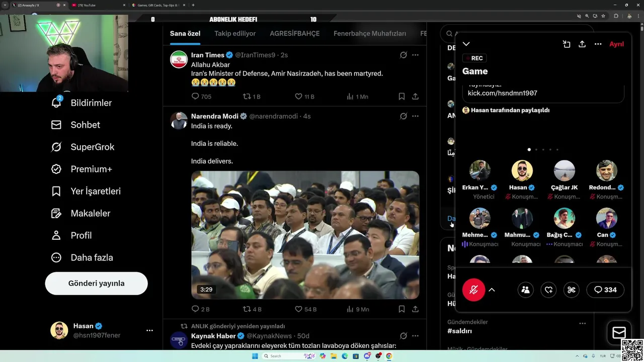Open Space participants people icon
The width and height of the screenshot is (644, 362).
coord(525,290)
